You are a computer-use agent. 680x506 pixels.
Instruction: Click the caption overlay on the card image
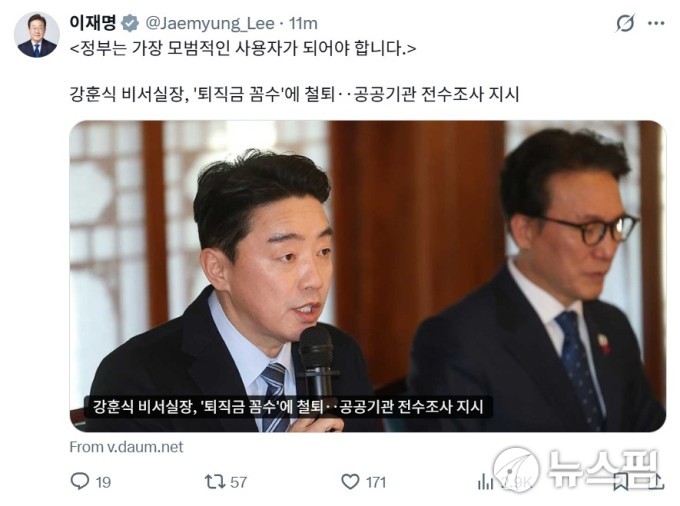(x=288, y=407)
